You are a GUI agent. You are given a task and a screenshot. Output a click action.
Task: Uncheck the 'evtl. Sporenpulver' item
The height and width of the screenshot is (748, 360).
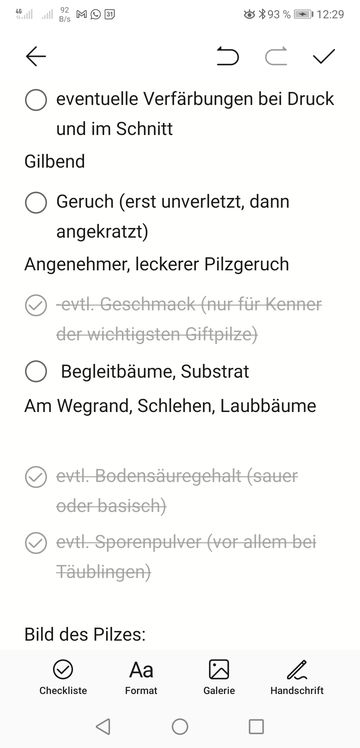coord(36,543)
